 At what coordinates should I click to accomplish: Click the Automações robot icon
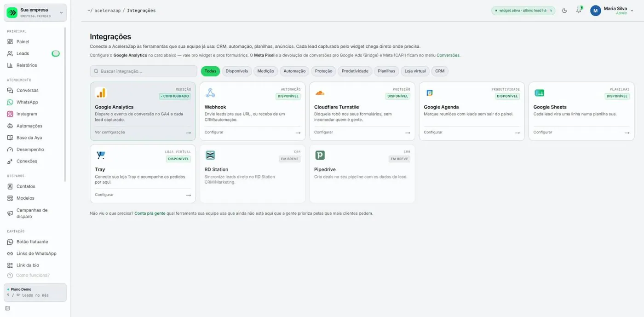[10, 126]
